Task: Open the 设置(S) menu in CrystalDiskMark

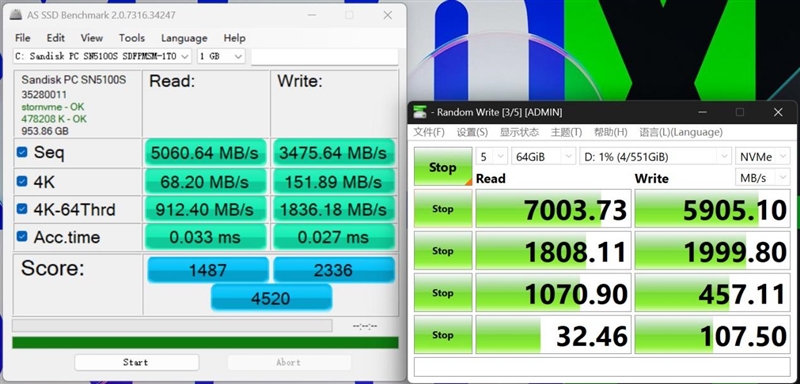Action: pyautogui.click(x=472, y=133)
